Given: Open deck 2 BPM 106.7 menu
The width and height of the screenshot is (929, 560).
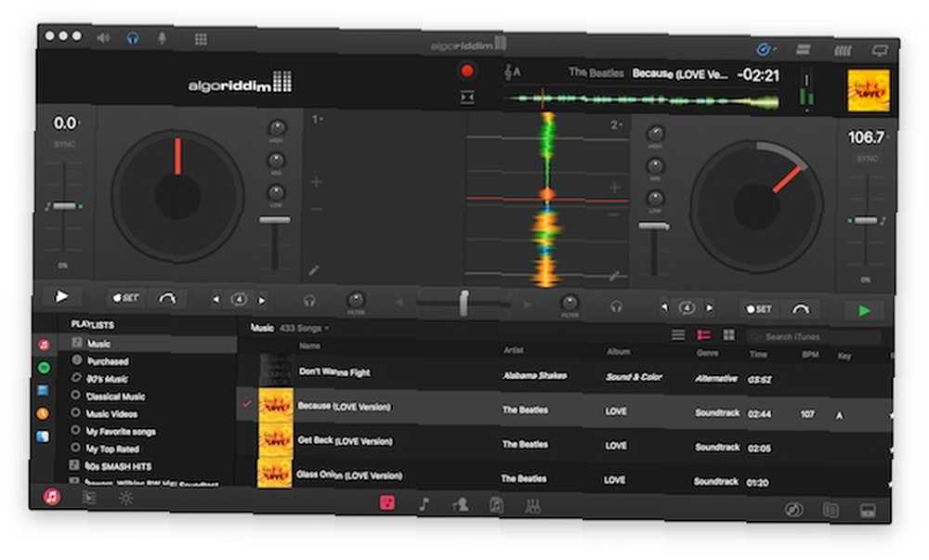Looking at the screenshot, I should click(867, 138).
